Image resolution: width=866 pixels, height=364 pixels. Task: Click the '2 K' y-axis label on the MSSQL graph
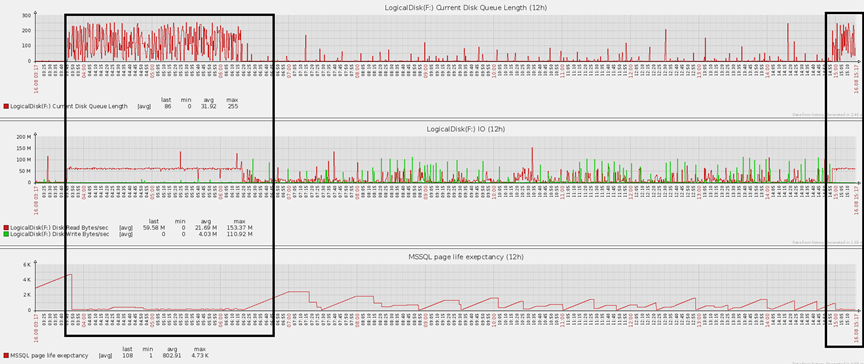[x=27, y=295]
